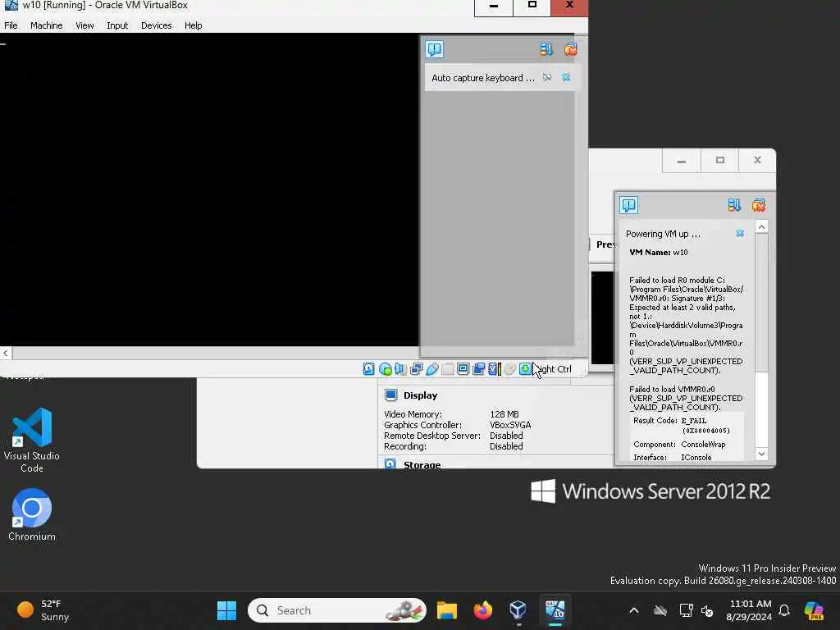Show hidden system tray icons

[x=634, y=610]
